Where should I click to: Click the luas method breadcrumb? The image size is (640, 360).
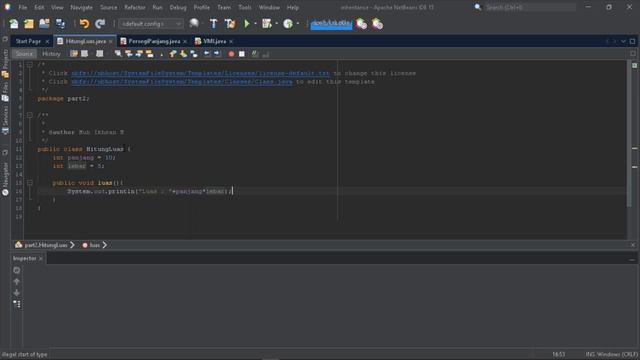[91, 245]
